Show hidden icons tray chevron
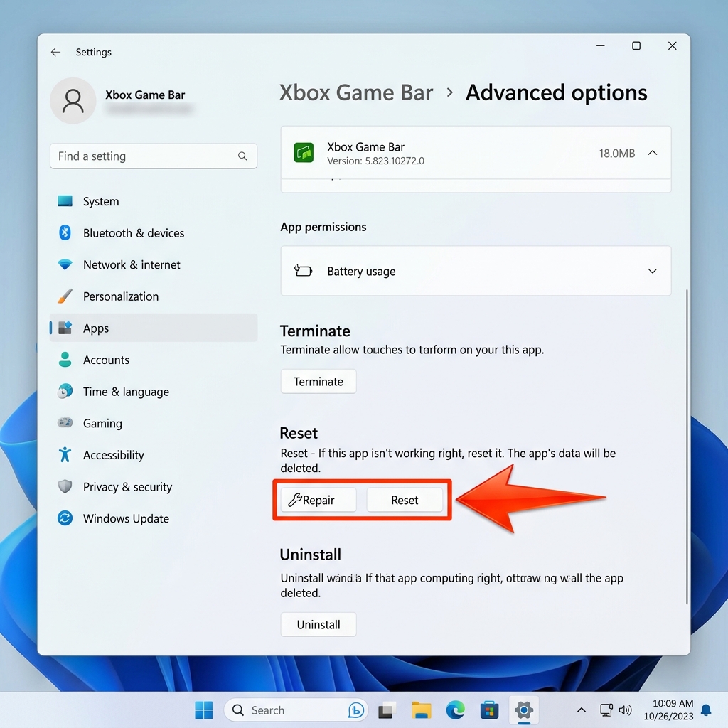This screenshot has width=728, height=728. (x=582, y=710)
